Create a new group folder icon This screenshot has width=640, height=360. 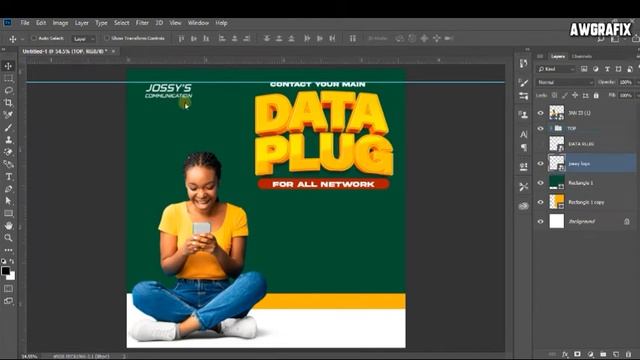tap(603, 354)
